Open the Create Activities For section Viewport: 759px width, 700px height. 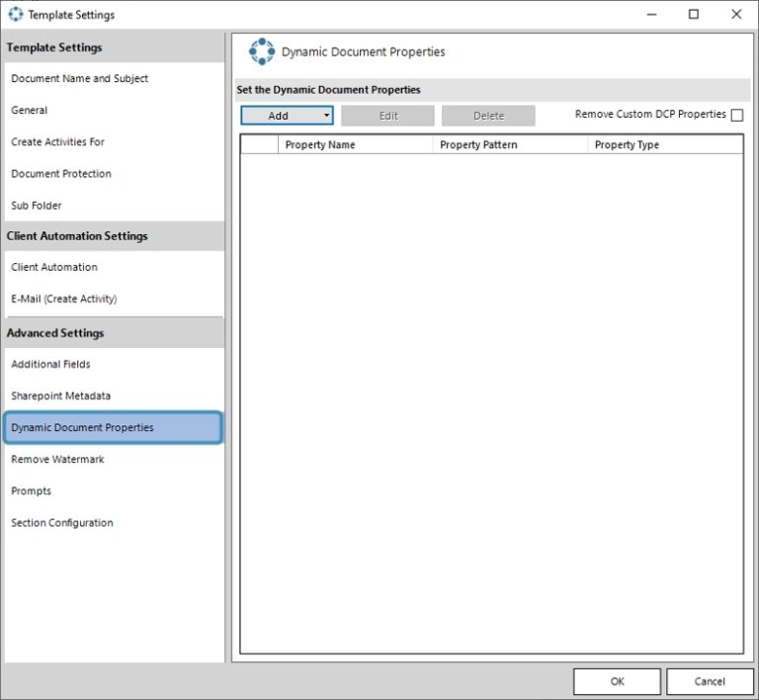[57, 142]
